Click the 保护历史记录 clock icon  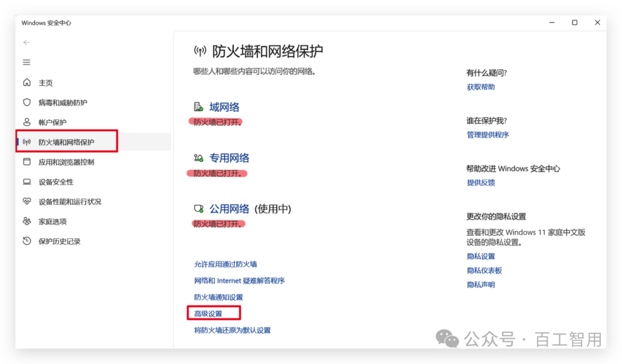(26, 241)
